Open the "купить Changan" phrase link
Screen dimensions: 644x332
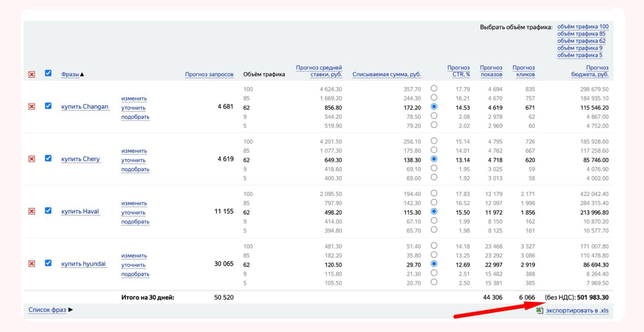(x=85, y=106)
